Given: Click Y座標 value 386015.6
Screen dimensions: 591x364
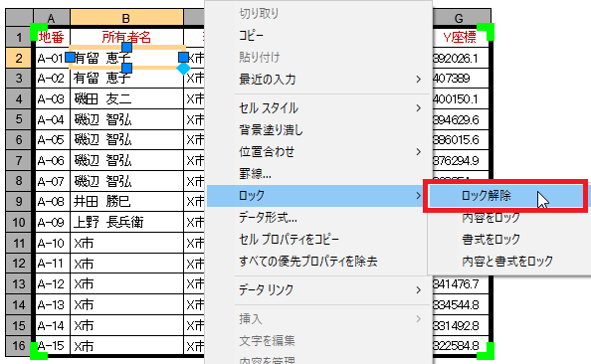Looking at the screenshot, I should click(x=460, y=140).
